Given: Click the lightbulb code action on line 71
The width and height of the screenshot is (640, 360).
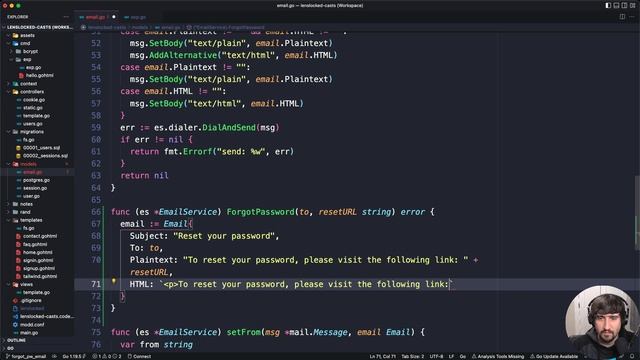Looking at the screenshot, I should point(114,281).
